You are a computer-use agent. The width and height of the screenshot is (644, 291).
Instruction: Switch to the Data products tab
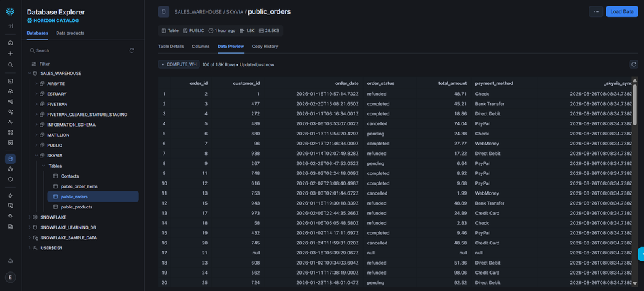(x=70, y=33)
